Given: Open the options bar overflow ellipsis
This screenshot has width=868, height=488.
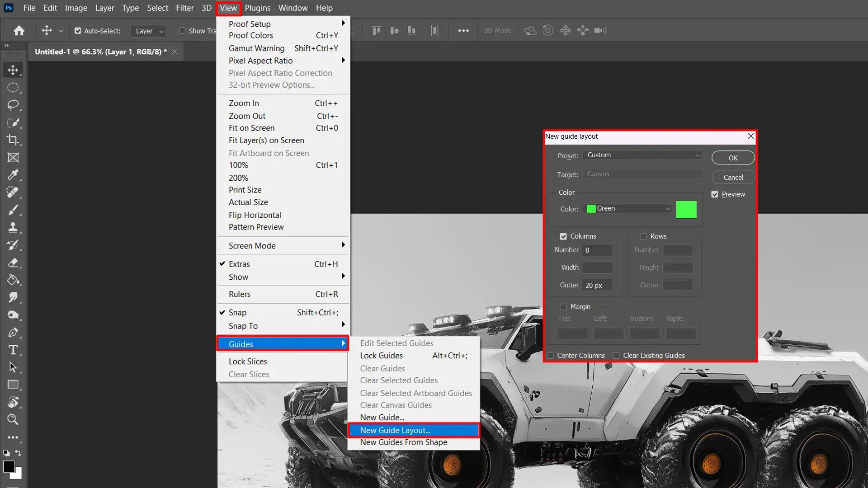Looking at the screenshot, I should pyautogui.click(x=463, y=31).
